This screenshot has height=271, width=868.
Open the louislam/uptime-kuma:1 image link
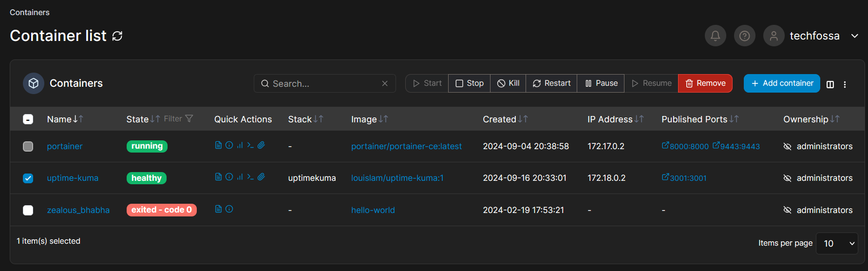(397, 178)
